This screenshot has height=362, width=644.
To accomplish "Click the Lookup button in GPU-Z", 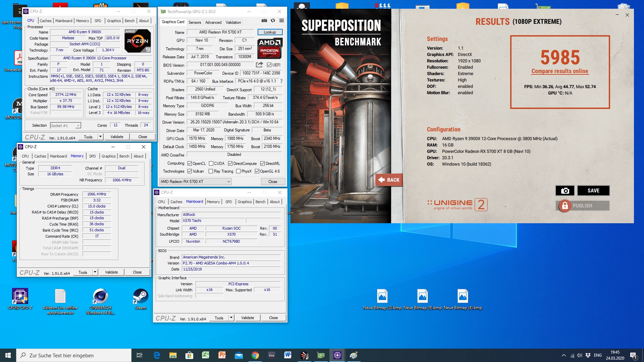I will (270, 32).
